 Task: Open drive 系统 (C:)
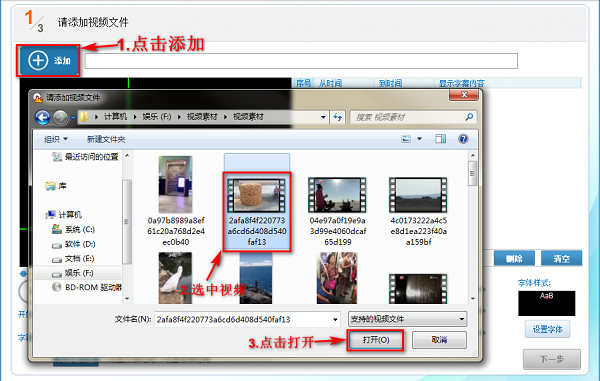point(73,229)
